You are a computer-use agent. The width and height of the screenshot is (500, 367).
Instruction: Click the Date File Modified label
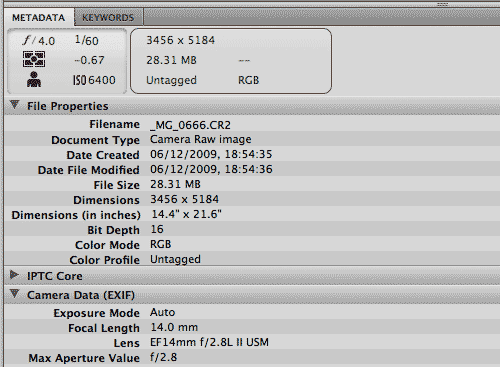(x=88, y=170)
